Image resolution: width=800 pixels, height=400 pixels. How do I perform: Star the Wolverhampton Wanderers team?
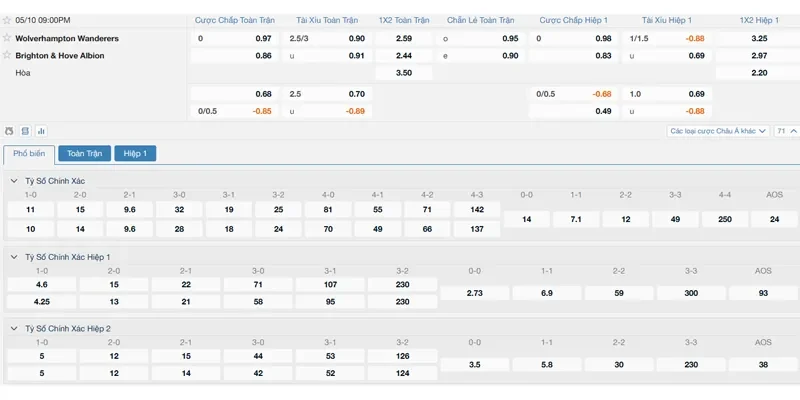coord(7,38)
